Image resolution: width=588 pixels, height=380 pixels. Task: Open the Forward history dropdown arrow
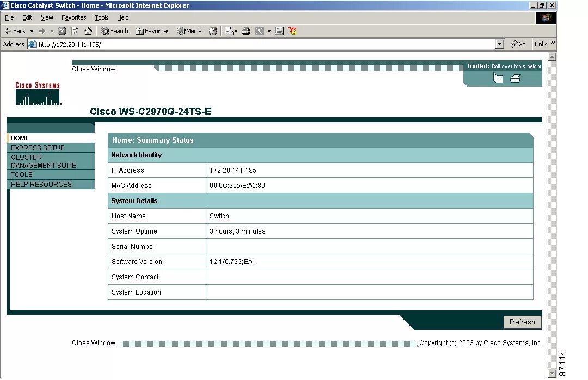pos(52,31)
